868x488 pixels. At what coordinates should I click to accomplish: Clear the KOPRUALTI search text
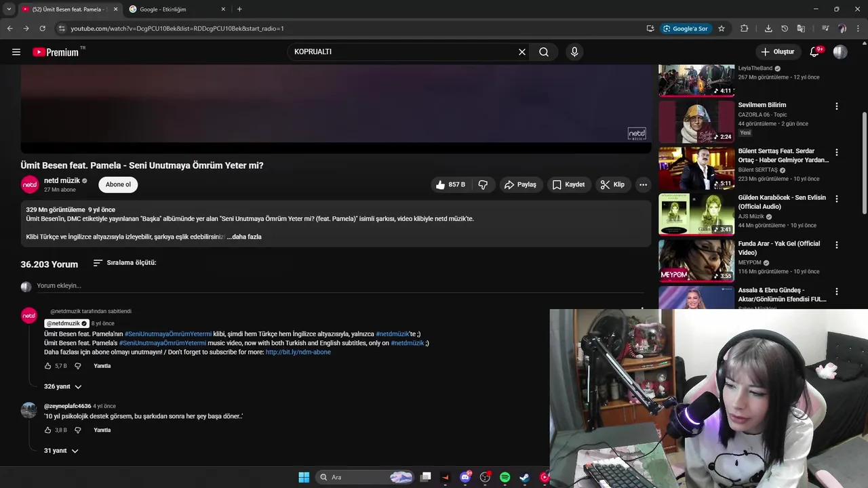[522, 52]
